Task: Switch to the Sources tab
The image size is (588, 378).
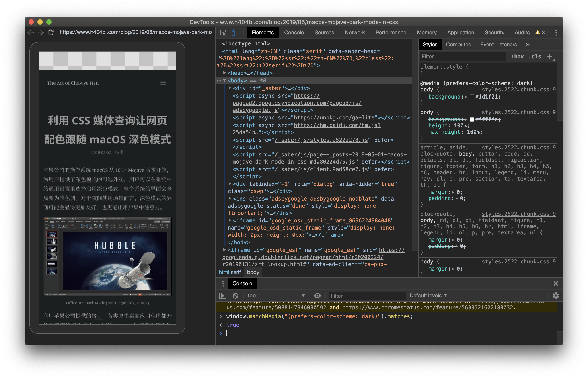Action: [324, 33]
